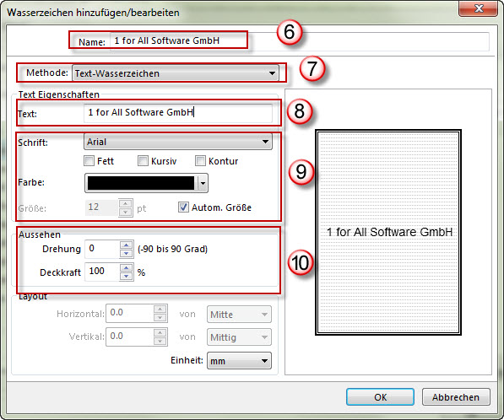Click Horizontal up stepper arrow
The height and width of the screenshot is (420, 504).
coord(160,310)
